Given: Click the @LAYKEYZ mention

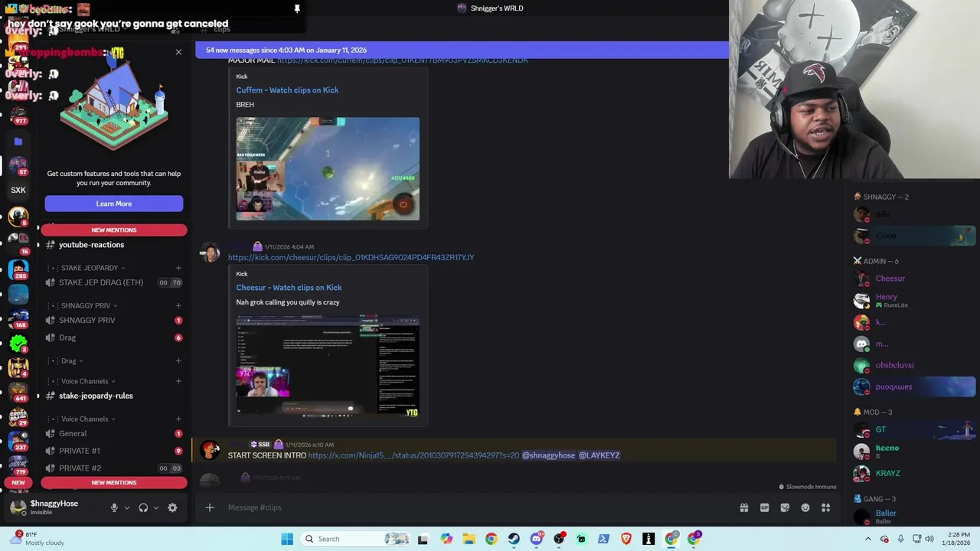Looking at the screenshot, I should pyautogui.click(x=599, y=455).
